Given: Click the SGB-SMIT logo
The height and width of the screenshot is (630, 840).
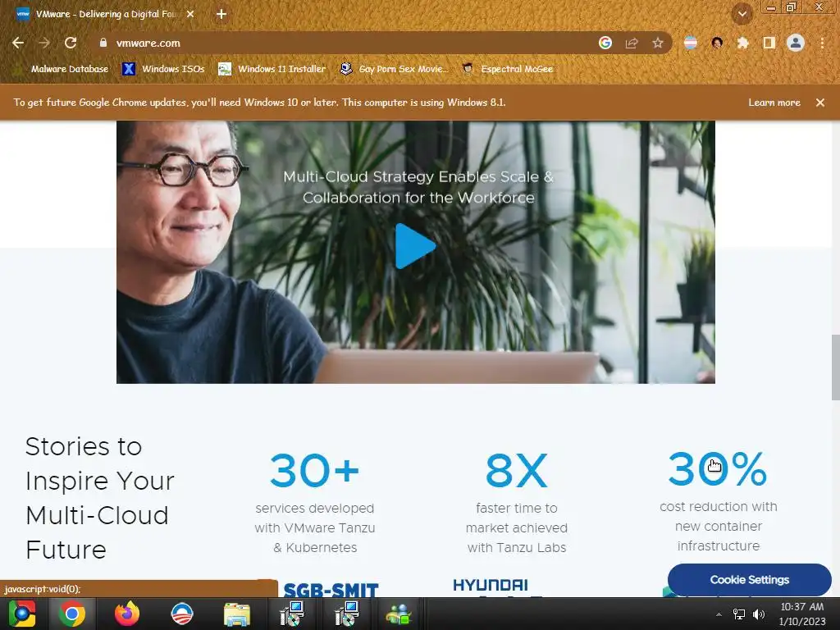Looking at the screenshot, I should click(x=331, y=589).
